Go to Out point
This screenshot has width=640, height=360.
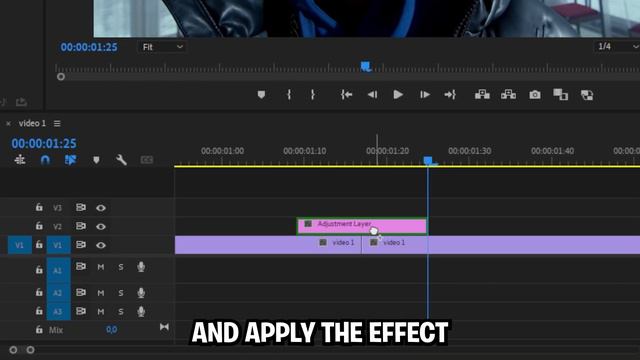tap(450, 95)
